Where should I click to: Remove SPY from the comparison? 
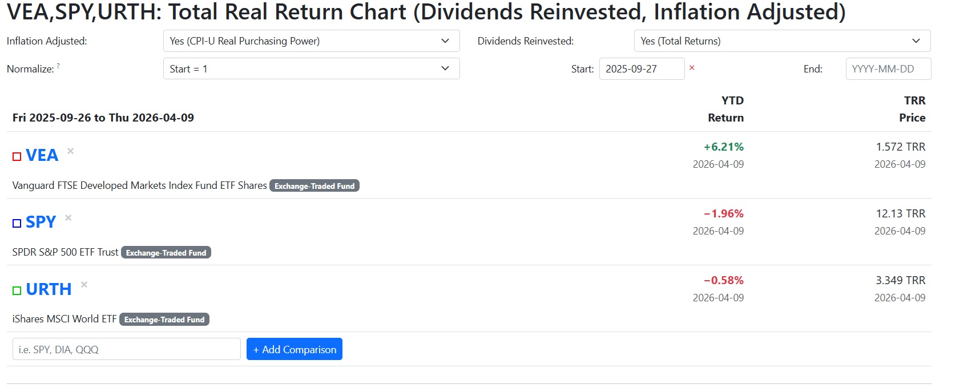pyautogui.click(x=68, y=218)
